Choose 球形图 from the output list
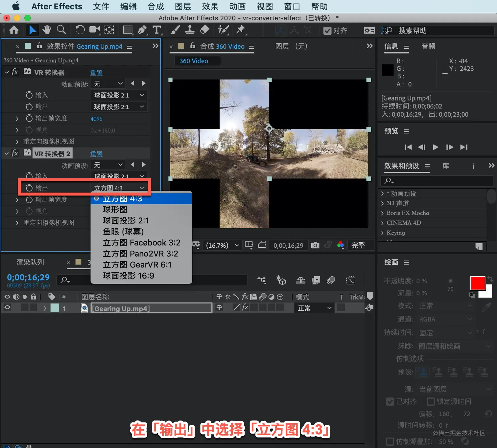497x448 pixels. coord(141,210)
